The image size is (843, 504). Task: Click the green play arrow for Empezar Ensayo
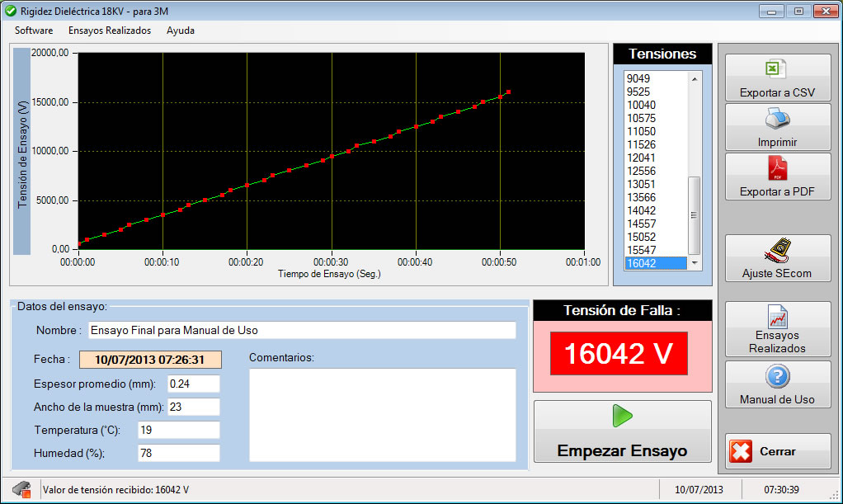622,417
